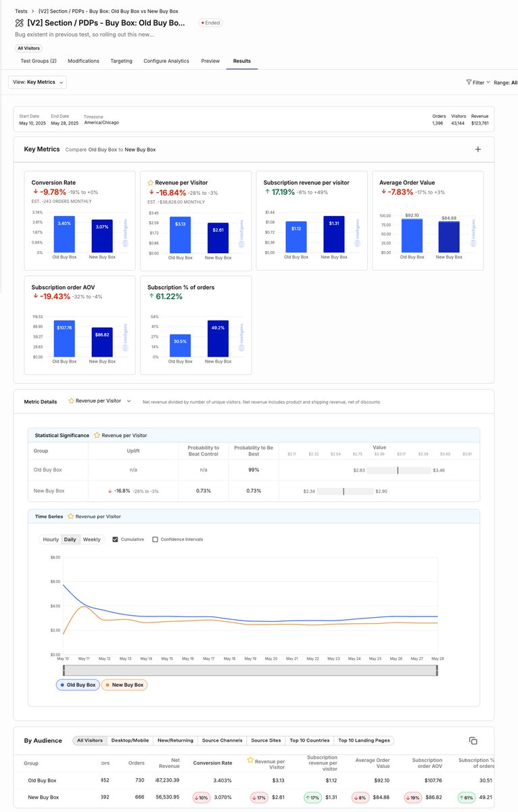Viewport: 518px width, 812px height.
Task: Click the $107.76 bar in Subscription order AOV
Action: point(64,338)
